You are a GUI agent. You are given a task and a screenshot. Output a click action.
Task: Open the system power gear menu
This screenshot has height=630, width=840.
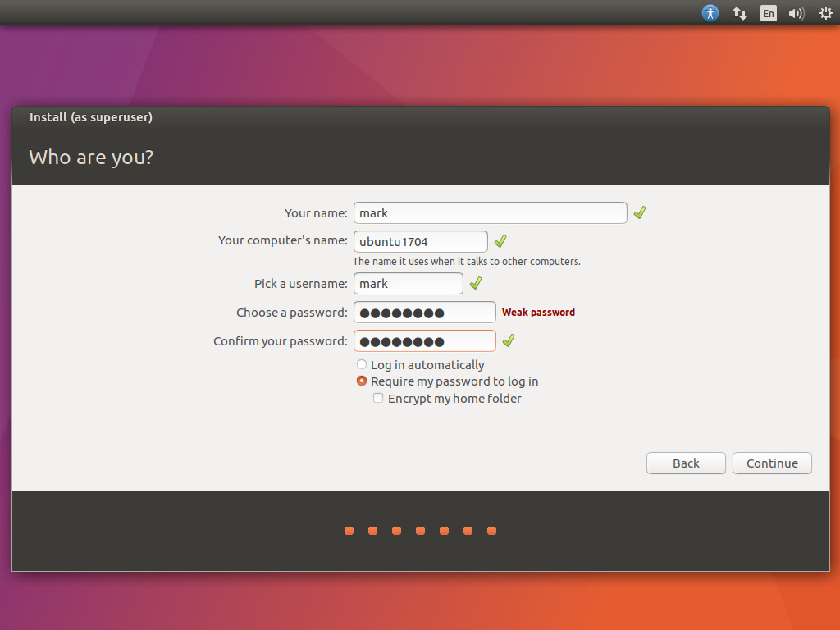(825, 13)
